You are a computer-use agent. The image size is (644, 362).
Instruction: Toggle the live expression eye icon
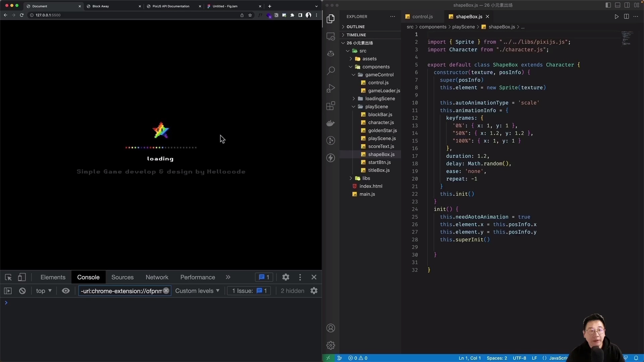[x=66, y=291]
